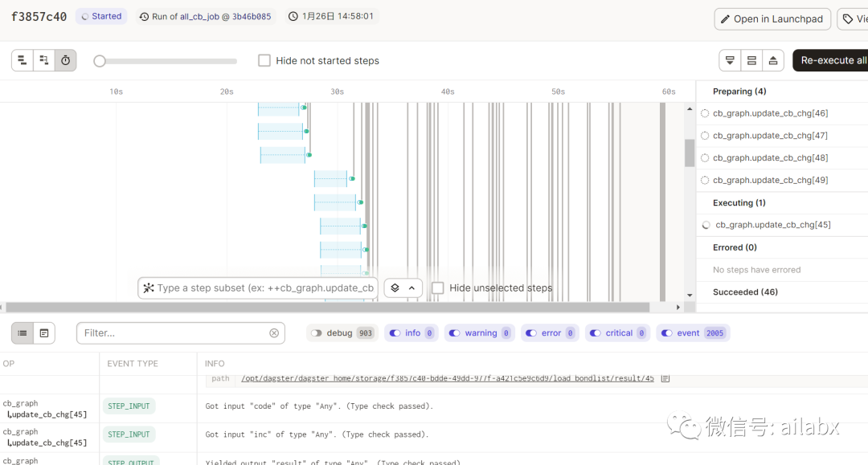The image size is (868, 465).
Task: Switch to waterfall Gantt view icon
Action: (x=43, y=60)
